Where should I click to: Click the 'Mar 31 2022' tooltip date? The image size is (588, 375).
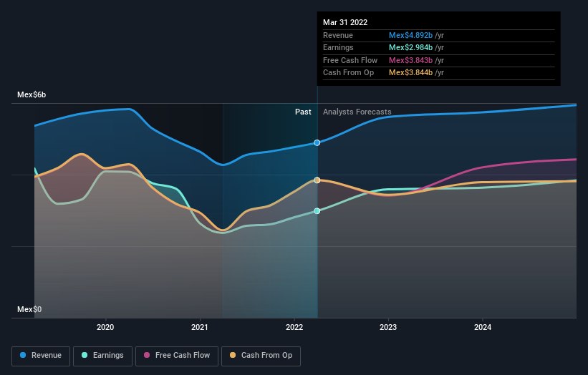345,22
